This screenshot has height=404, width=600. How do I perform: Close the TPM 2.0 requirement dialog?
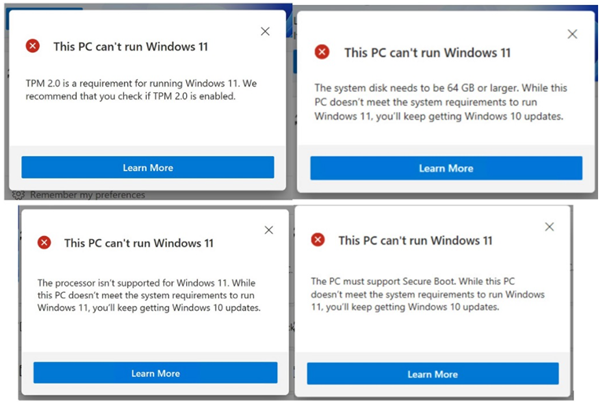point(265,31)
